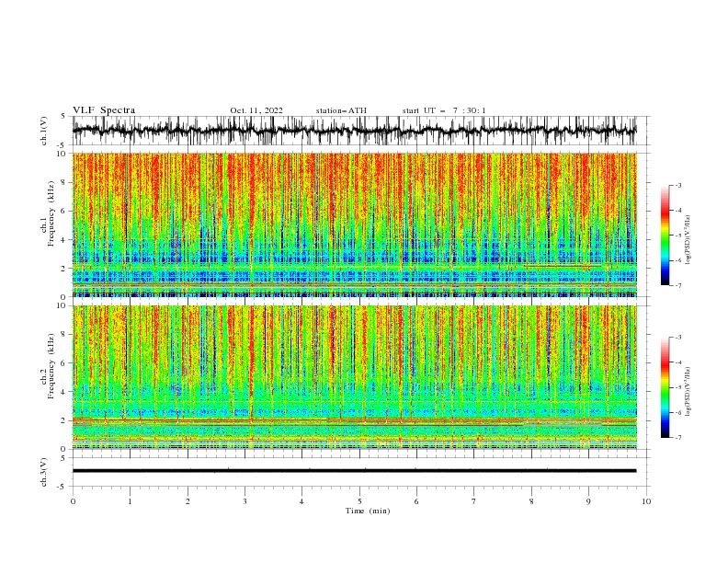The image size is (728, 563).
Task: Click the ch.2 frequency axis "8" tick
Action: pyautogui.click(x=64, y=335)
